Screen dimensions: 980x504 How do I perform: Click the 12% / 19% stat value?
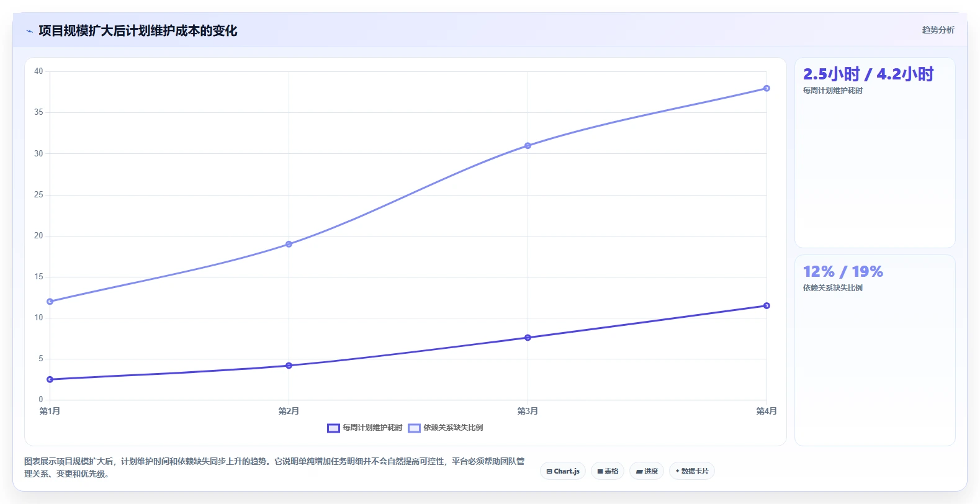tap(843, 272)
